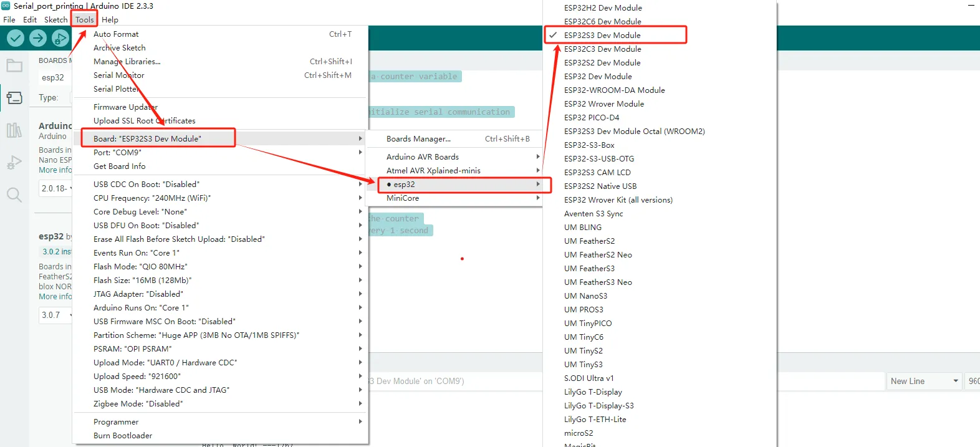980x447 pixels.
Task: Select UM FeatherS3 board entry
Action: point(660,269)
